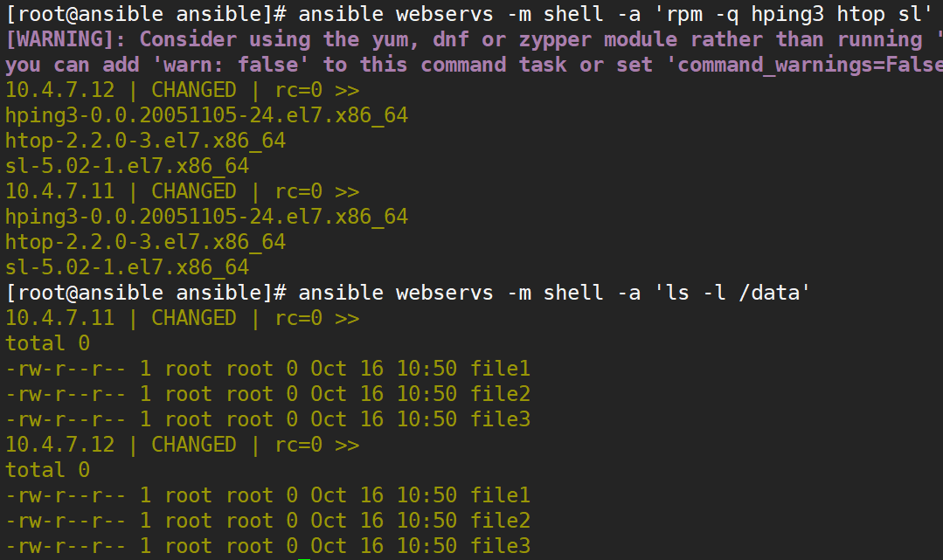943x560 pixels.
Task: Click the first sl-5.02-1.el7.x86_64 line
Action: 127,166
